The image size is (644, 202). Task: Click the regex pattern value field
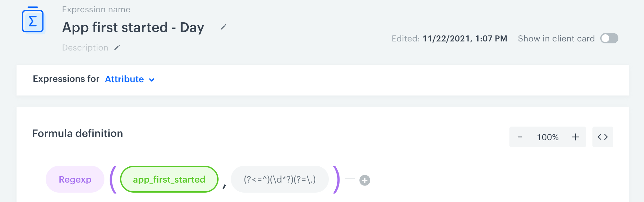[x=280, y=179]
